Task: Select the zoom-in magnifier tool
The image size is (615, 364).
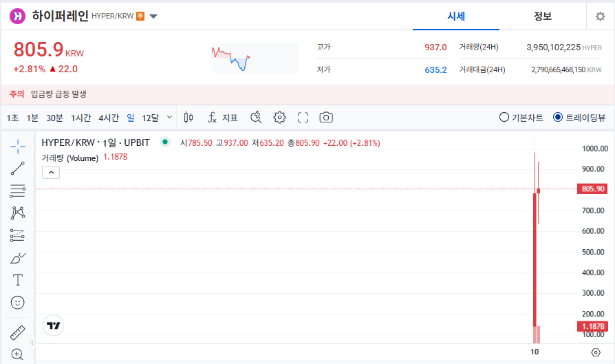Action: tap(17, 354)
